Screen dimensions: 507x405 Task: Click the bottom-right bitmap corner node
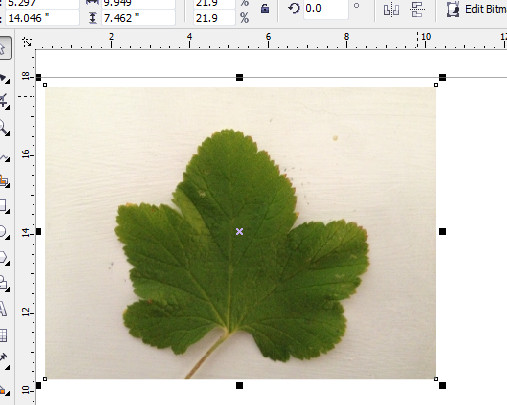[x=436, y=379]
